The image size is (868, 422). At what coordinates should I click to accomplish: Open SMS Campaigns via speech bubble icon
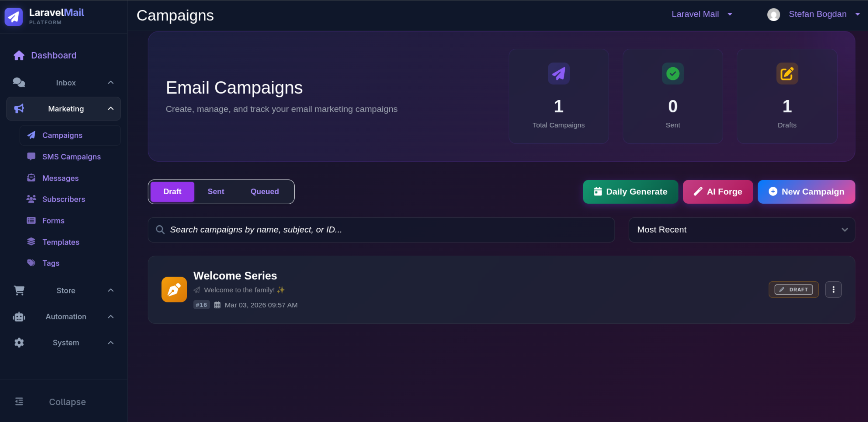(31, 156)
